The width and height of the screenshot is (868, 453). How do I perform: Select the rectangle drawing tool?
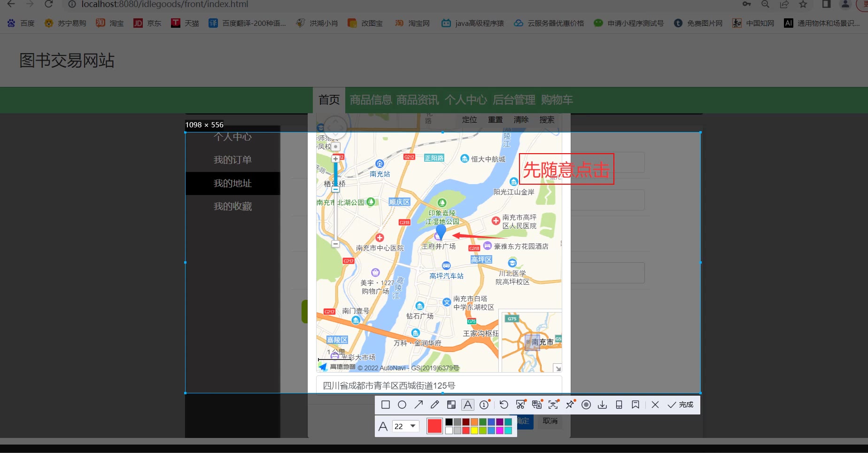click(386, 405)
